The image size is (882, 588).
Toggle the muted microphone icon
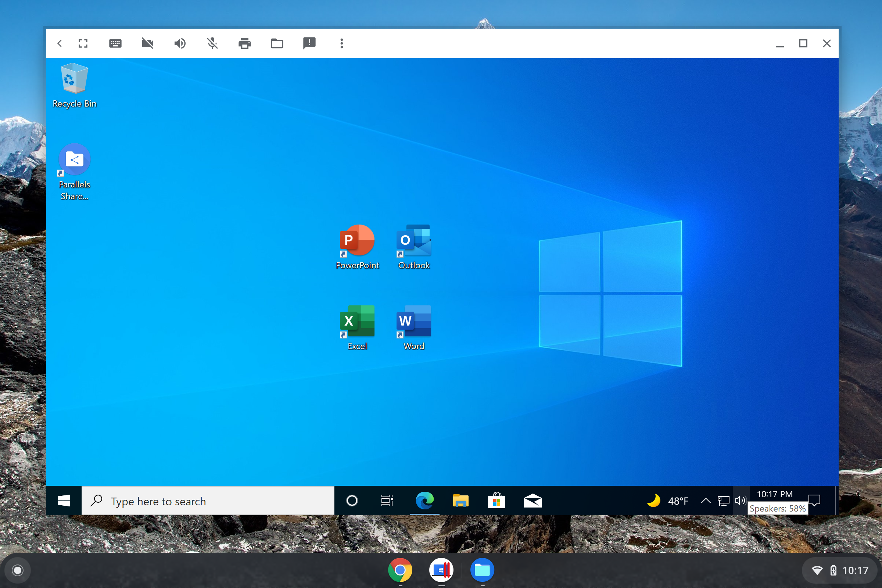point(212,43)
